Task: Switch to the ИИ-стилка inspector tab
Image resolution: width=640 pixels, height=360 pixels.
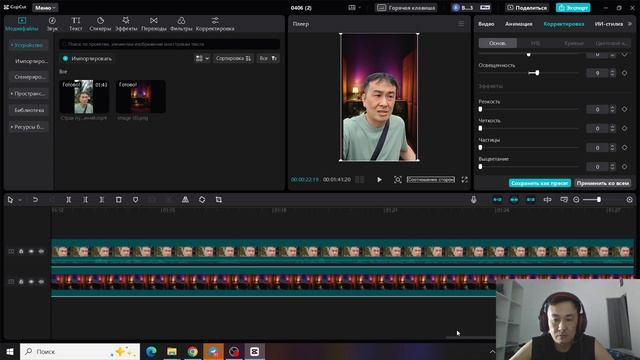Action: tap(609, 24)
